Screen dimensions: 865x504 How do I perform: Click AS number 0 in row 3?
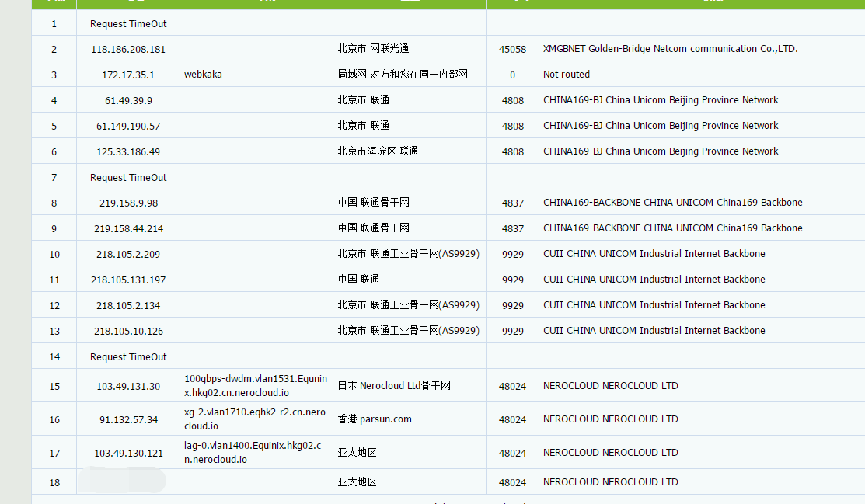tap(512, 75)
